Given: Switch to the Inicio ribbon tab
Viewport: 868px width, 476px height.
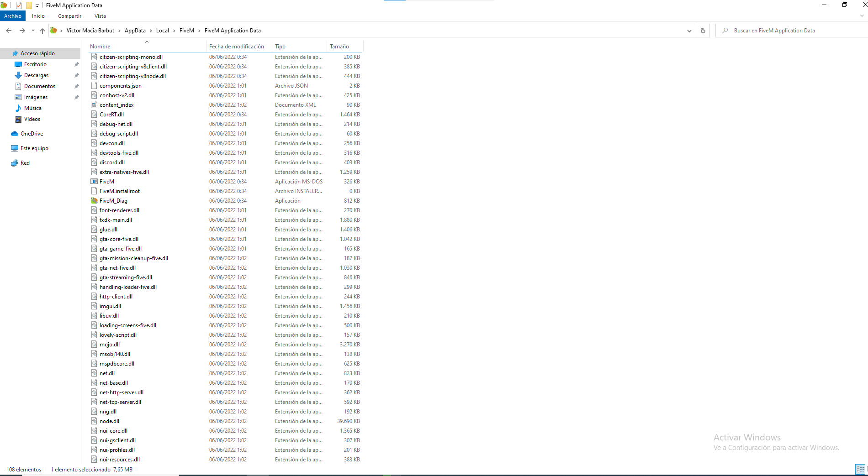Looking at the screenshot, I should coord(38,16).
